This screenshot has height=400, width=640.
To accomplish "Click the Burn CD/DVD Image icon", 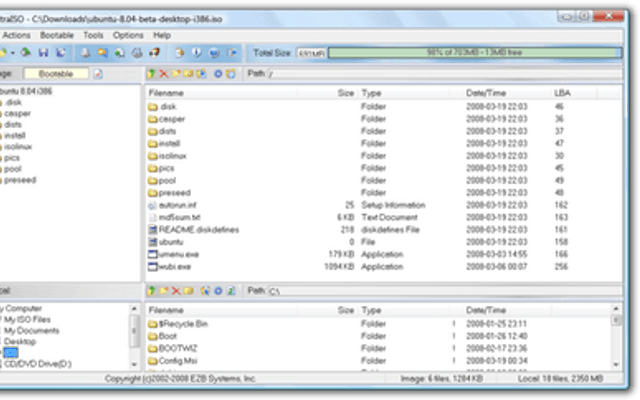I will (x=154, y=53).
